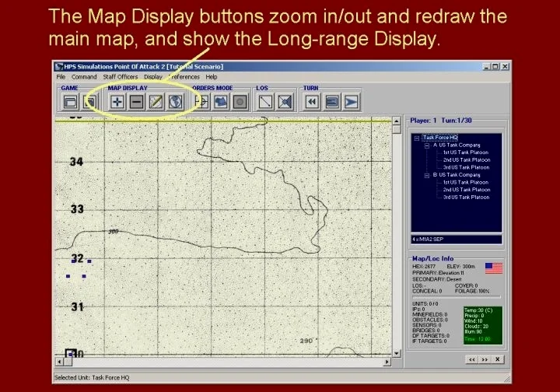Click the US flag in Map/Loc Info

(494, 268)
